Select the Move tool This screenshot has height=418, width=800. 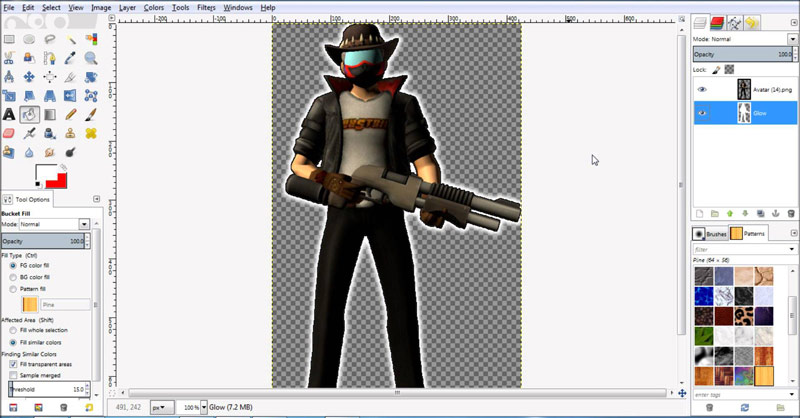(x=29, y=77)
